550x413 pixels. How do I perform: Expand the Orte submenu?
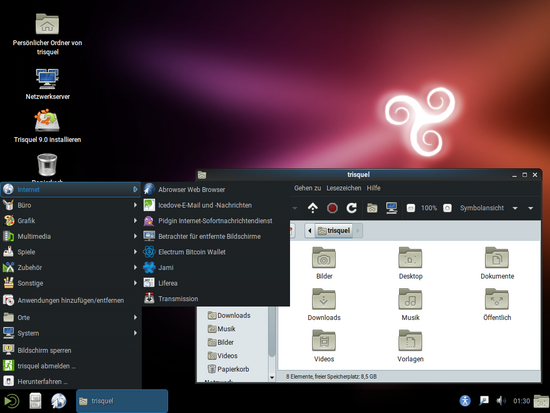(x=71, y=318)
